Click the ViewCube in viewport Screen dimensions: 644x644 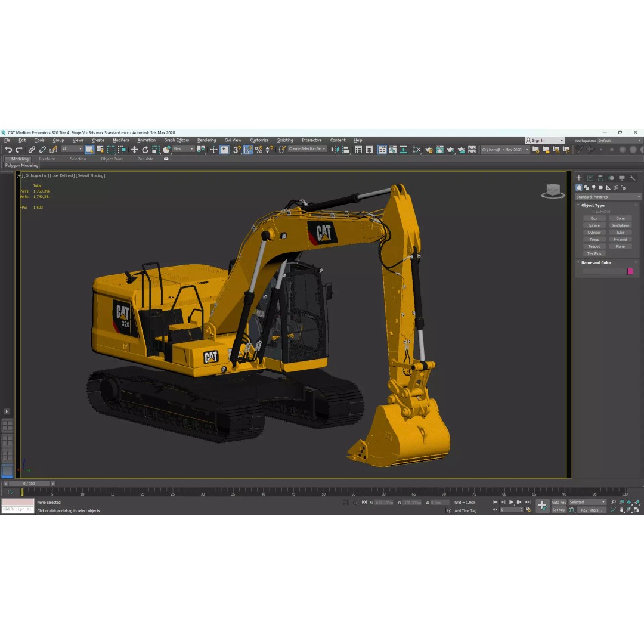553,191
